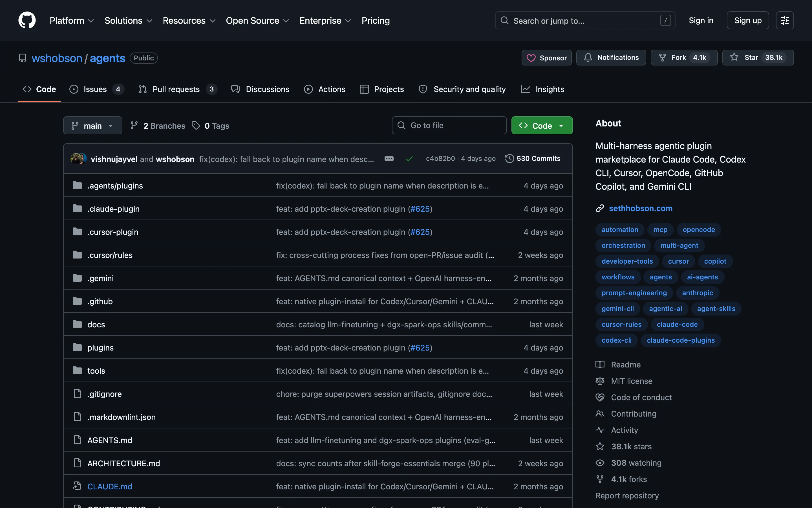812x508 pixels.
Task: Expand the Enterprise menu
Action: tap(325, 21)
